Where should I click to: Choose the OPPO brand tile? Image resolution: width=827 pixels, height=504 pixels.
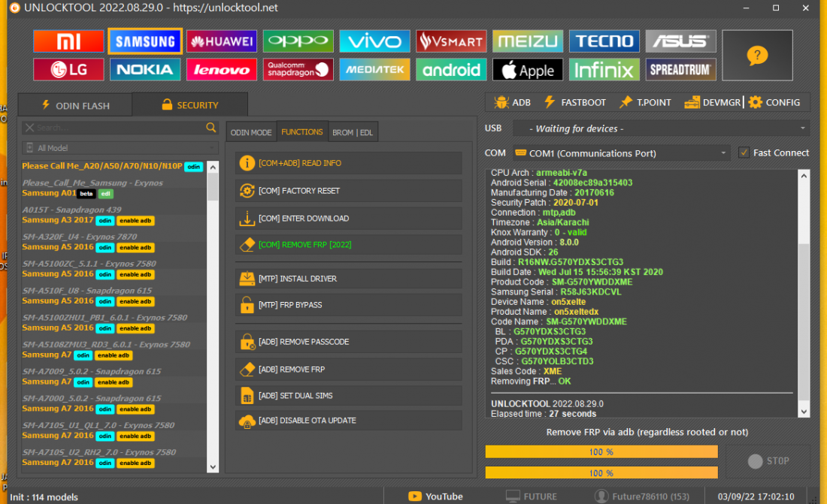click(298, 41)
